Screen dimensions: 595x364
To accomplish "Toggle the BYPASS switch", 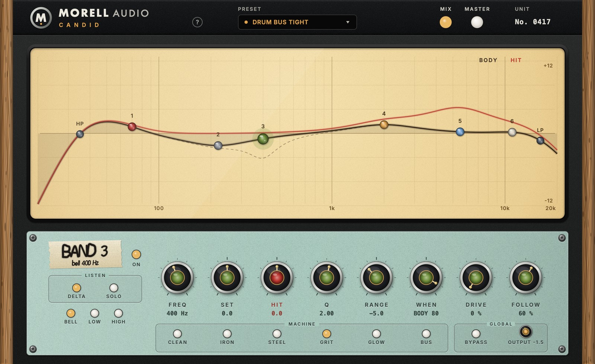I will 476,334.
